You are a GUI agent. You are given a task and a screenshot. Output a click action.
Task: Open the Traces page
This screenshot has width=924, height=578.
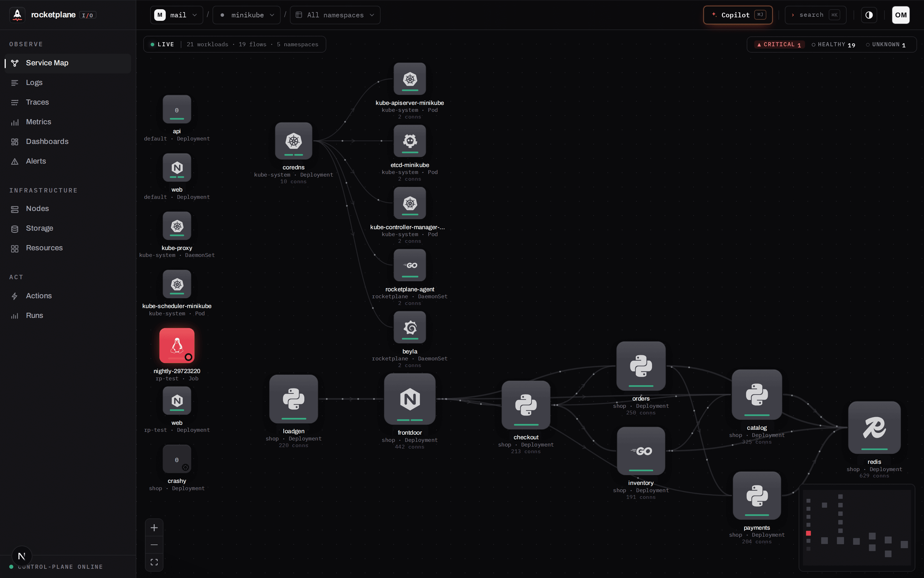(x=68, y=102)
